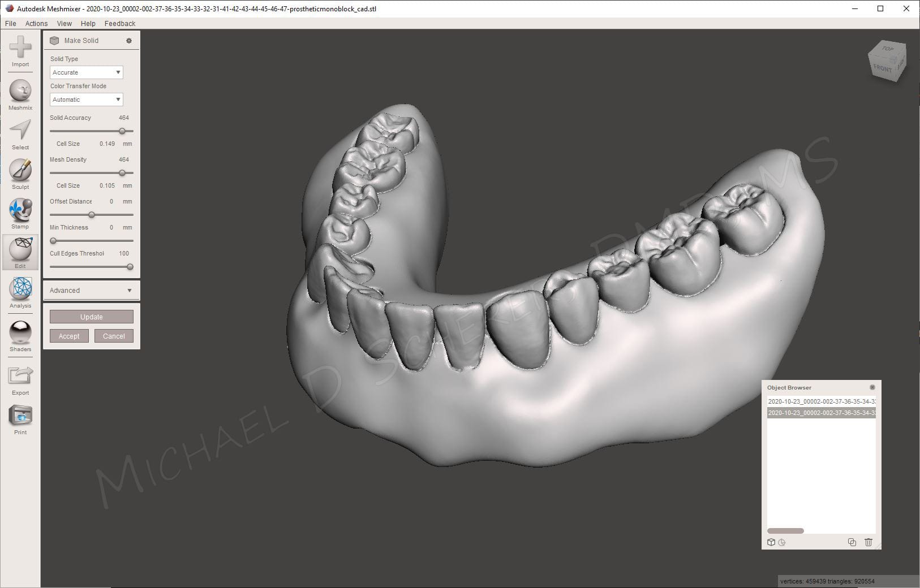Open the View menu
Screen dimensions: 920x588
click(x=65, y=24)
